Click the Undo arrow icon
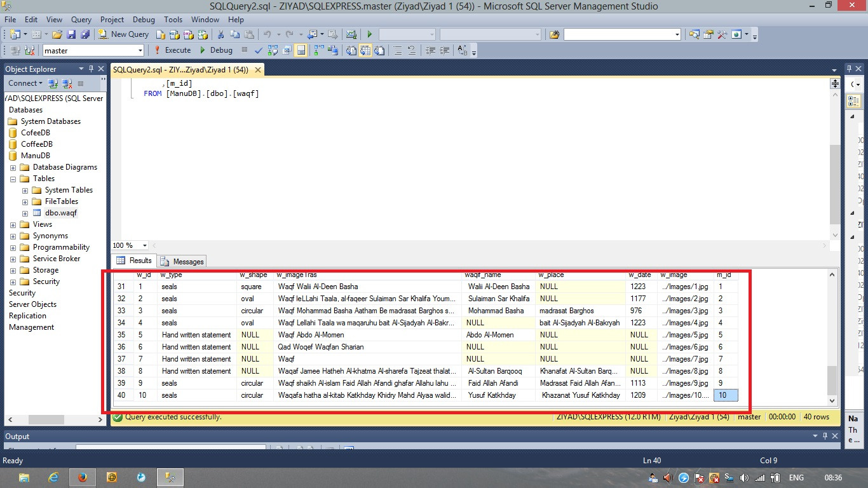Viewport: 868px width, 488px height. (x=268, y=34)
